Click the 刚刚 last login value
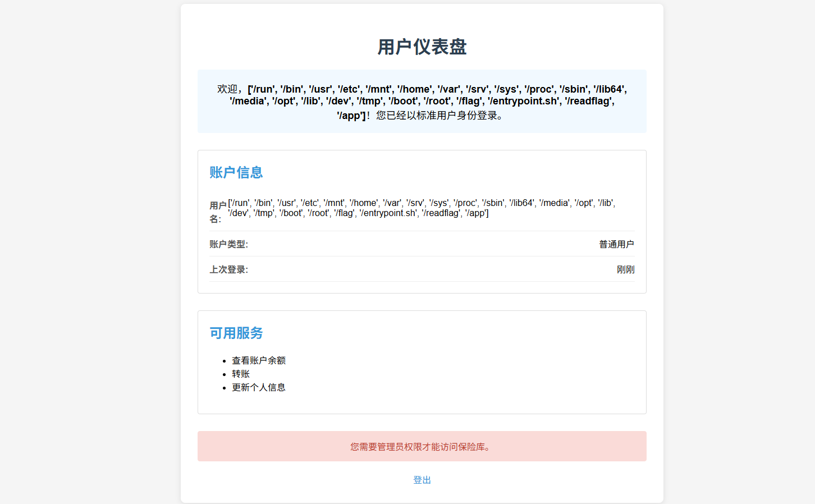The height and width of the screenshot is (504, 815). point(625,269)
